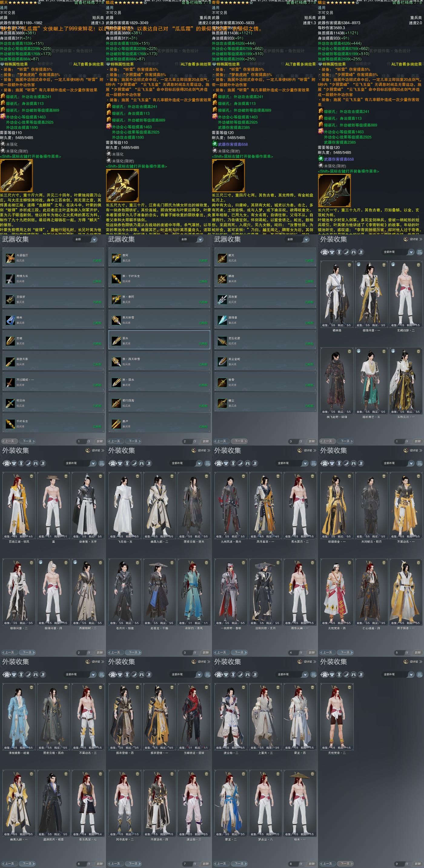Go to 下一页 below 千叶长生 weapon list
The width and height of the screenshot is (424, 868).
[x=27, y=441]
